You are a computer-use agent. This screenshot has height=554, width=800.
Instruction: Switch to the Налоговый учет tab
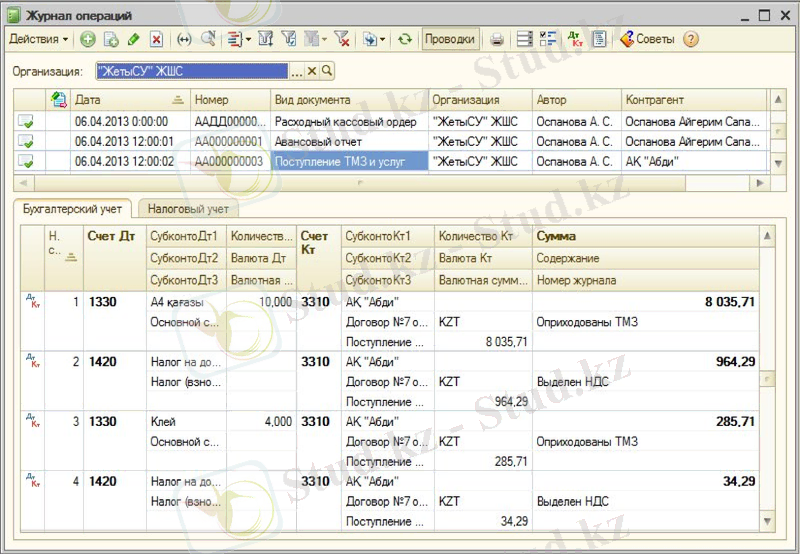tap(188, 209)
